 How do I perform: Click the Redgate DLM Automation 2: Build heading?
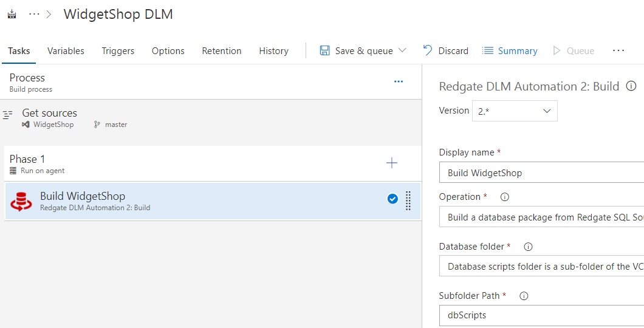click(x=529, y=87)
